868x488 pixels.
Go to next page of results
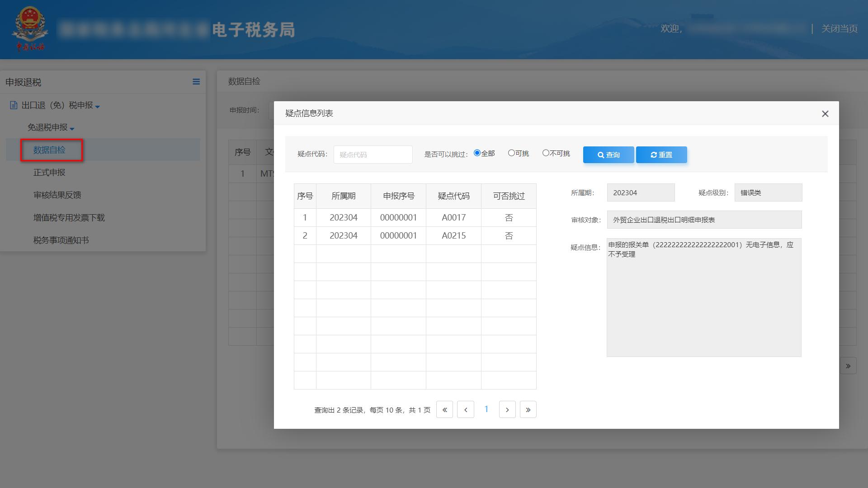[x=507, y=410]
